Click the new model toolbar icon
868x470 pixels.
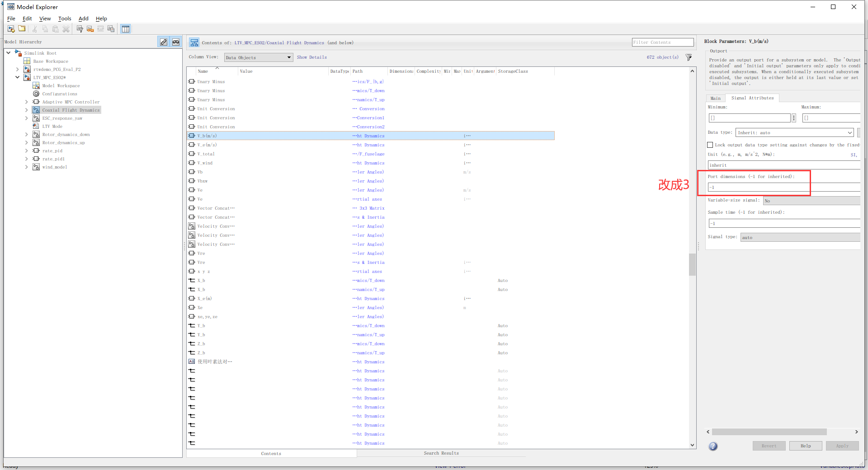click(11, 29)
